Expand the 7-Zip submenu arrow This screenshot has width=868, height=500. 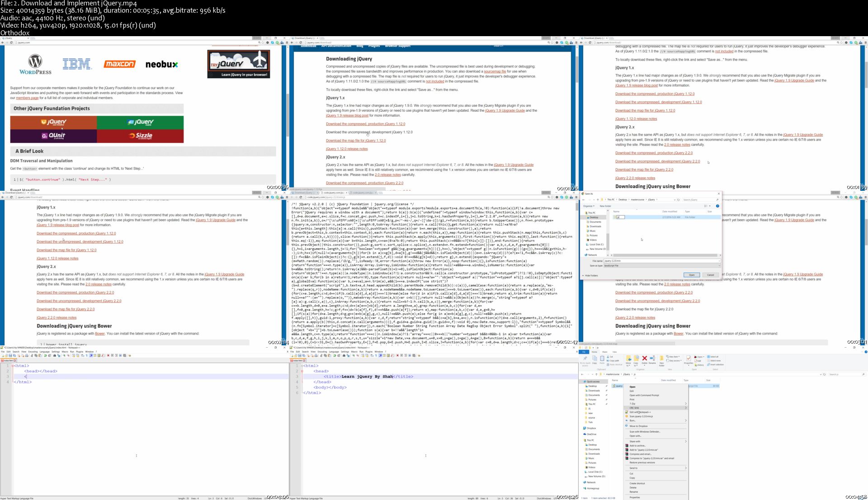685,404
